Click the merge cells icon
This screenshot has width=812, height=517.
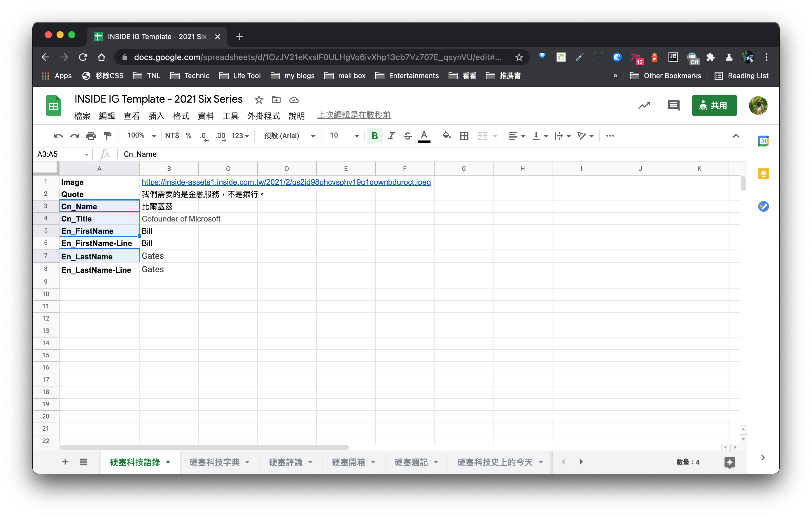click(x=482, y=136)
